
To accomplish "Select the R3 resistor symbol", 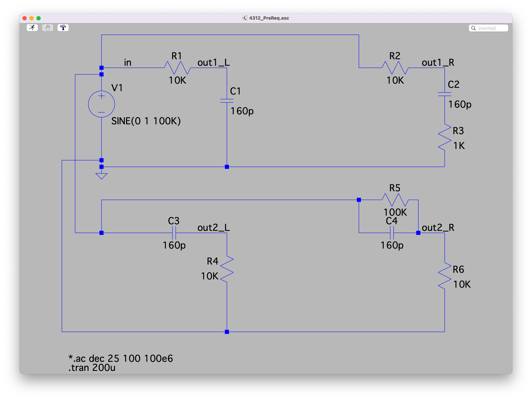I will 445,137.
